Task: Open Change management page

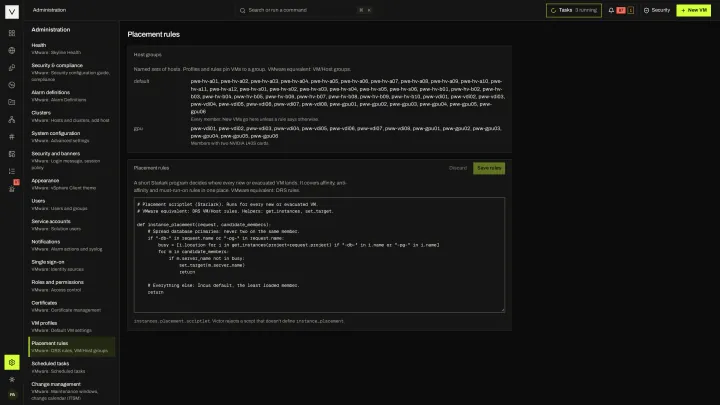Action: [x=71, y=391]
